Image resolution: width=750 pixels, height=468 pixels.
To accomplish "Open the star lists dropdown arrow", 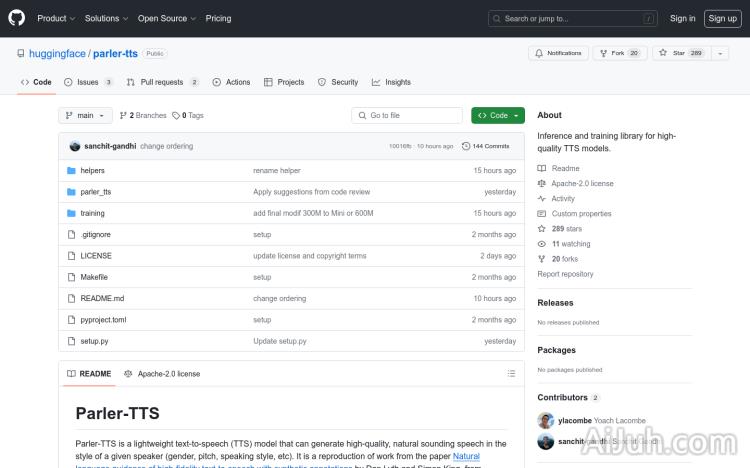I will 720,53.
